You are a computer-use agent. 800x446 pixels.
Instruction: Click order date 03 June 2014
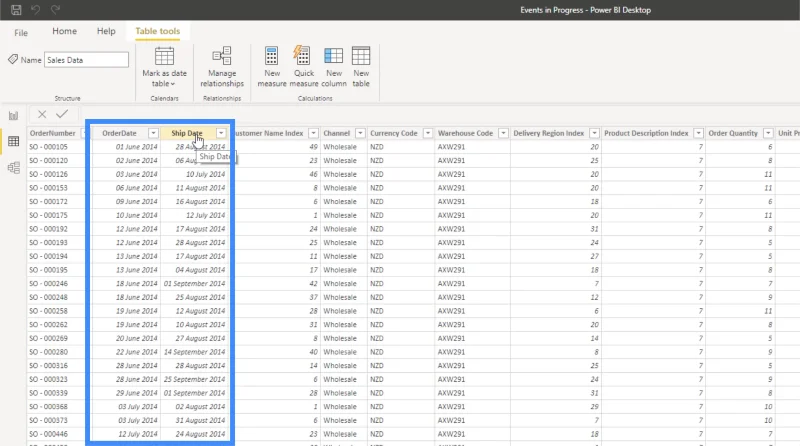[x=136, y=174]
